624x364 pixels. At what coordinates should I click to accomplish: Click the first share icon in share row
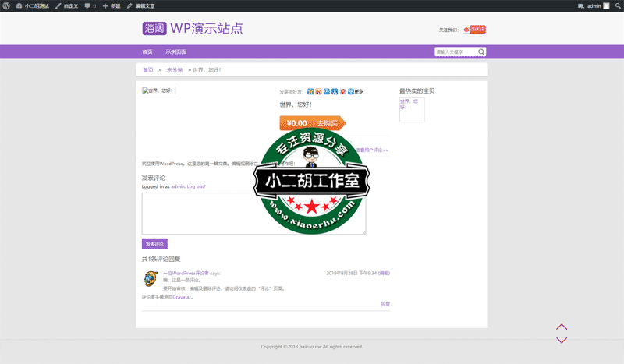point(310,91)
